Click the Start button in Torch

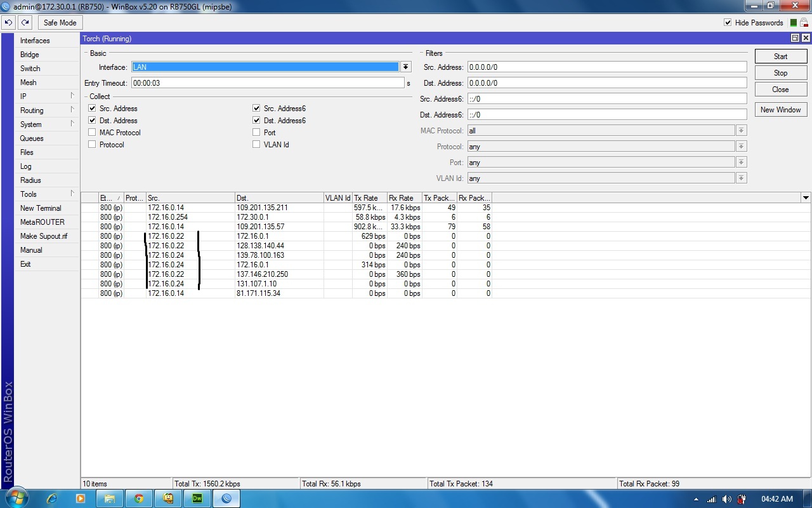(x=780, y=57)
